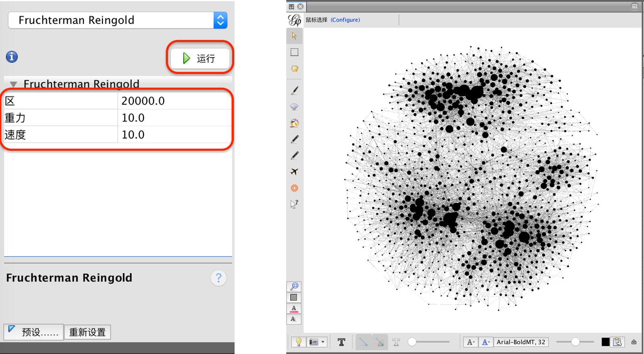Toggle the light bulb background button
Viewport: 644px width, 354px height.
298,342
